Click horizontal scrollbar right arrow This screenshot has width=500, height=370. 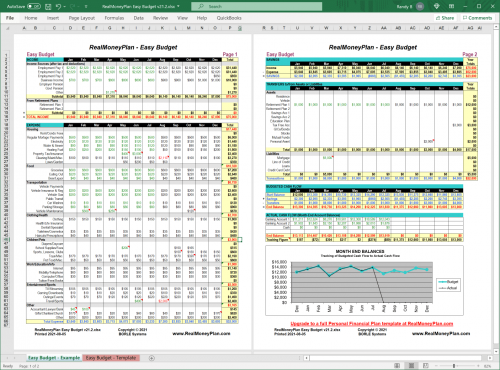(x=490, y=358)
